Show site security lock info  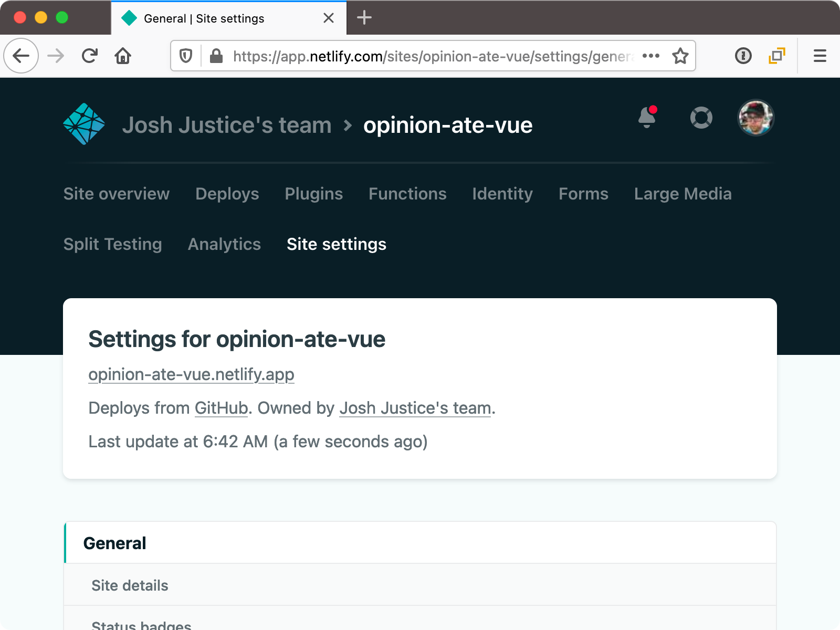(216, 56)
